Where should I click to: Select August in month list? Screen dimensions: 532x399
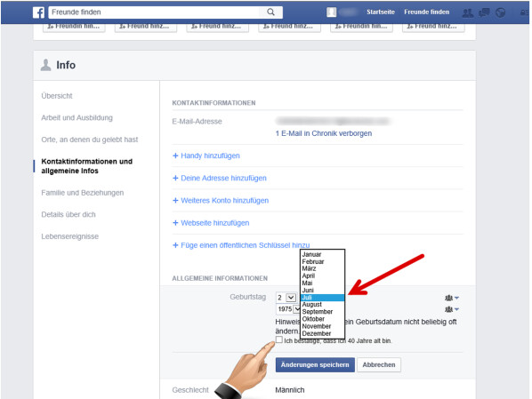coord(322,305)
